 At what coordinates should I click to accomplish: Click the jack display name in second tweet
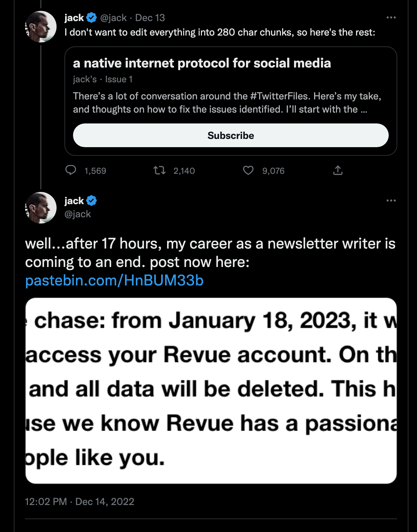pos(74,200)
